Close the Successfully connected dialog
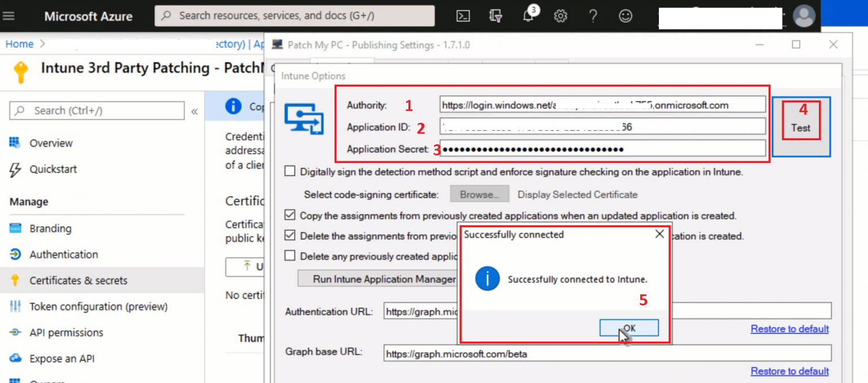868x383 pixels. (659, 234)
